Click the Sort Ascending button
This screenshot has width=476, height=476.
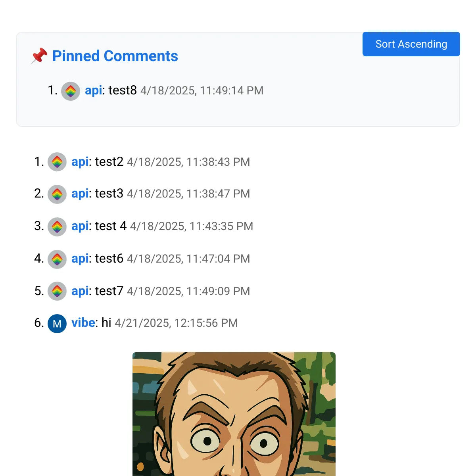pyautogui.click(x=411, y=44)
